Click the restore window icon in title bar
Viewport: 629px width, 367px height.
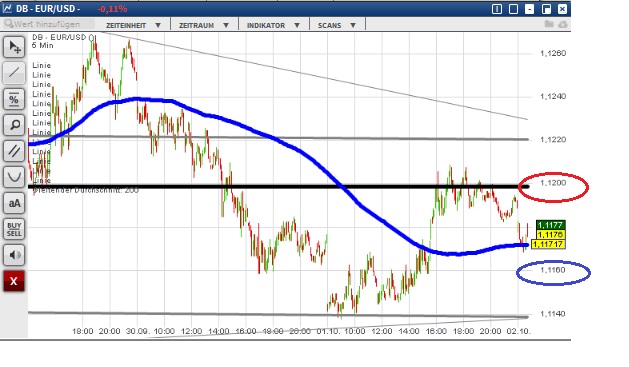pyautogui.click(x=546, y=9)
